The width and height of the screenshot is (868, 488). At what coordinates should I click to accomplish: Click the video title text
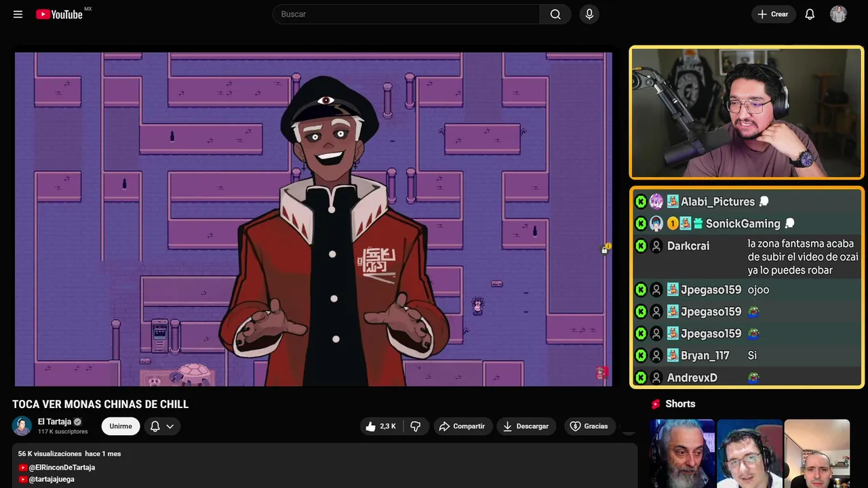[100, 405]
